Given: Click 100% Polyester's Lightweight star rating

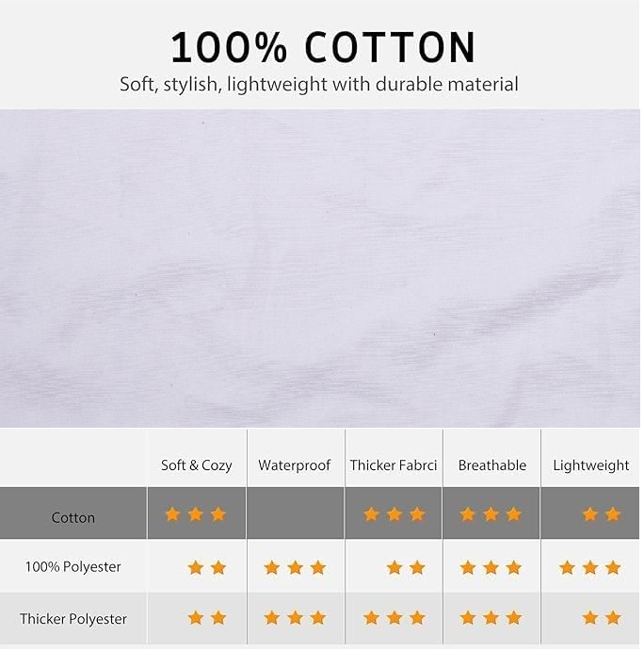Looking at the screenshot, I should (590, 567).
